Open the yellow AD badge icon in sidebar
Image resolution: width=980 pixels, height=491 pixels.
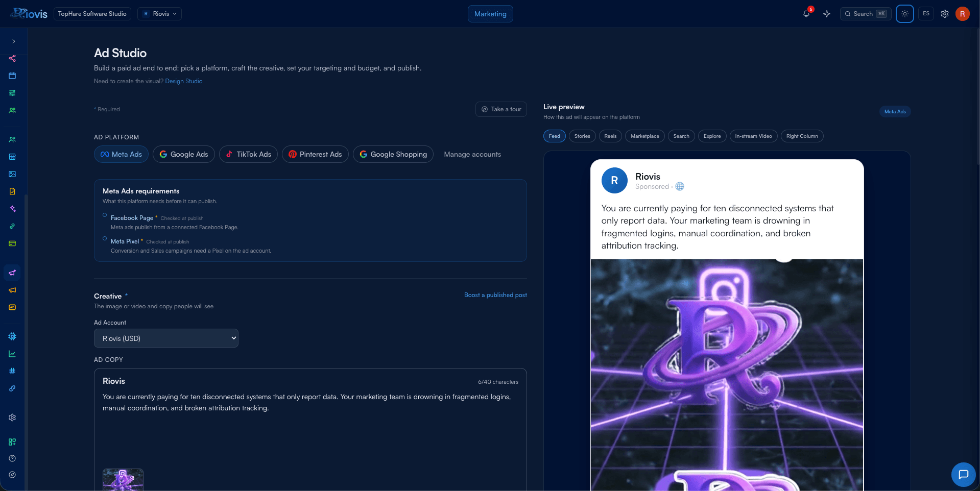(12, 307)
